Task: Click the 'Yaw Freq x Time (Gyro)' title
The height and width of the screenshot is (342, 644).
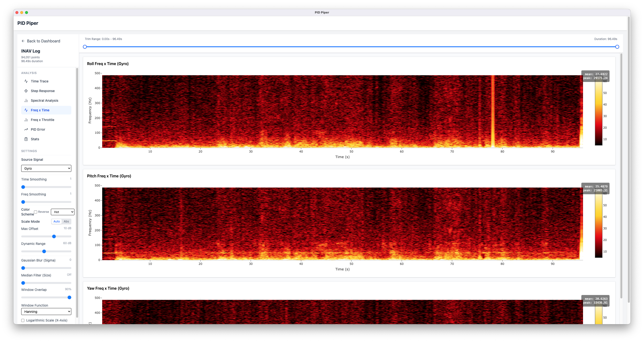Action: click(108, 288)
